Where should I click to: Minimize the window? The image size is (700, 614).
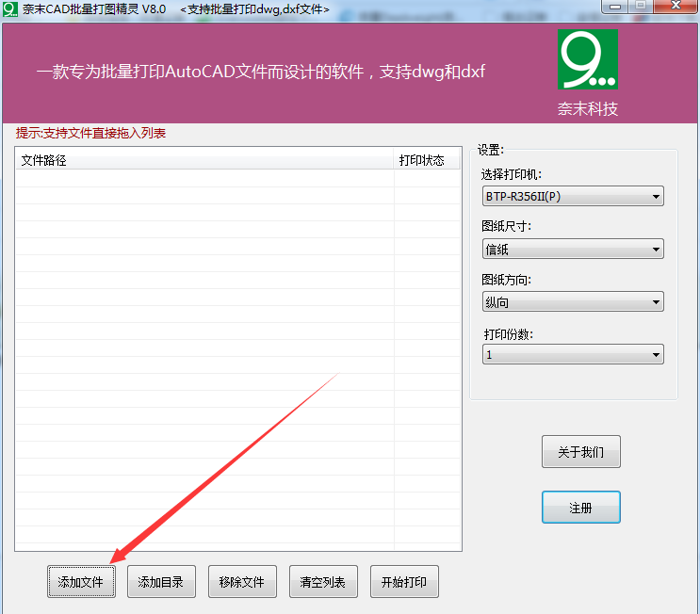click(615, 7)
